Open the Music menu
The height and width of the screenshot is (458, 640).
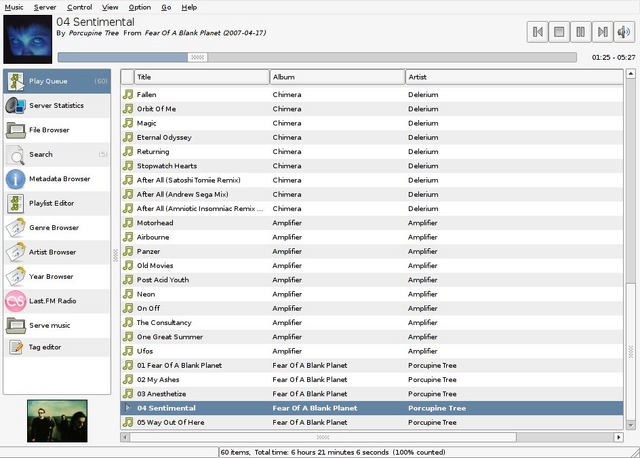coord(14,7)
